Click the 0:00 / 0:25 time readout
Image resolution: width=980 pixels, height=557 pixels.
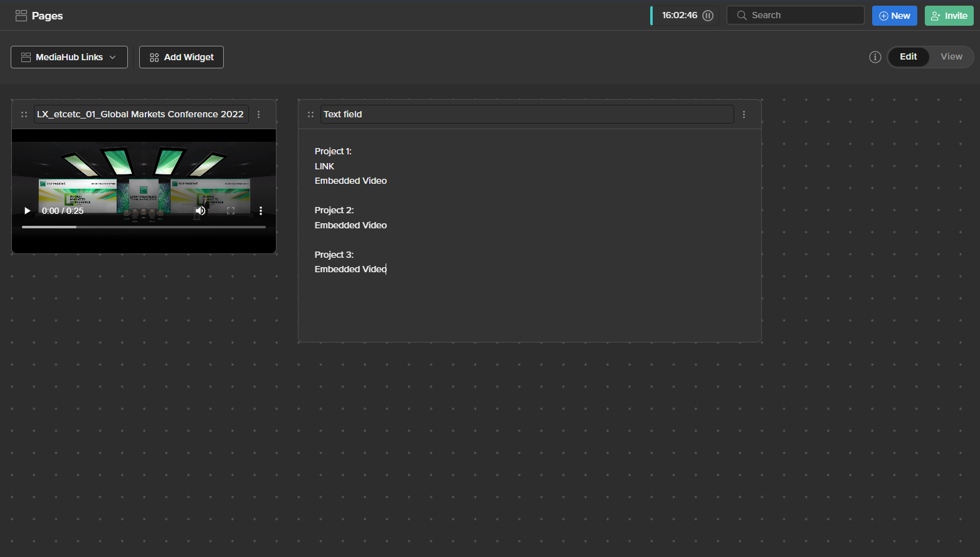click(63, 211)
